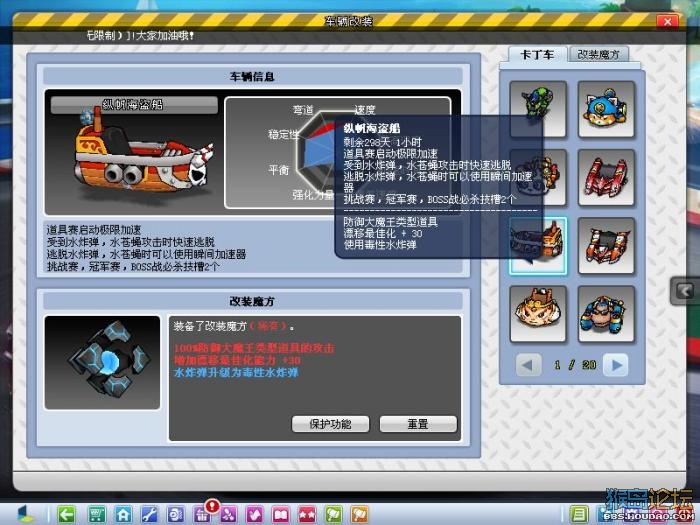This screenshot has width=700, height=525.
Task: Open the green notepad list icon
Action: (x=579, y=515)
